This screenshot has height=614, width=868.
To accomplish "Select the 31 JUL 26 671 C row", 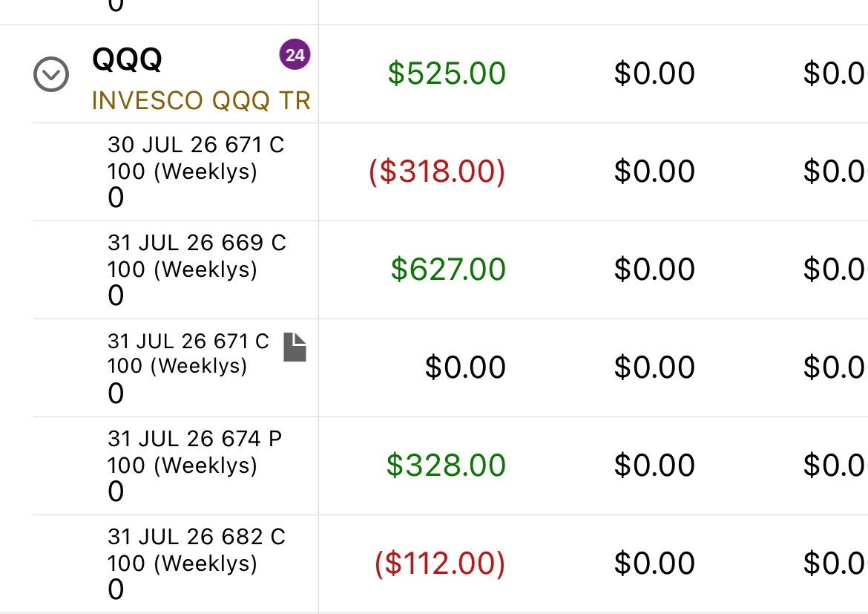I will (450, 368).
